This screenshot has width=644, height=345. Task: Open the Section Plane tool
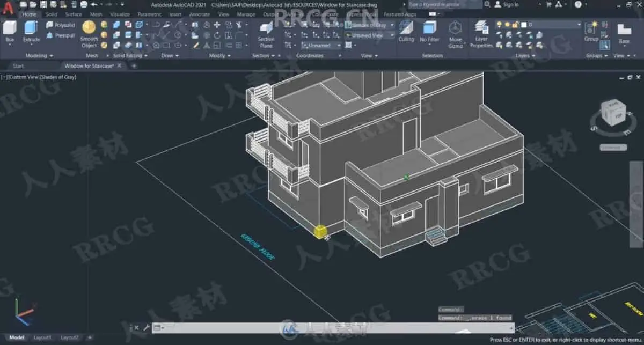[266, 35]
